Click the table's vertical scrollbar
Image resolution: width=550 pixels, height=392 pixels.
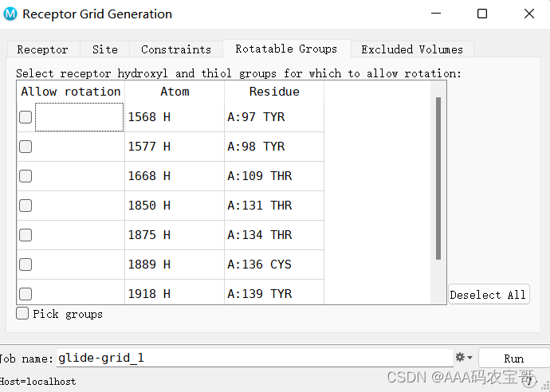coord(438,178)
